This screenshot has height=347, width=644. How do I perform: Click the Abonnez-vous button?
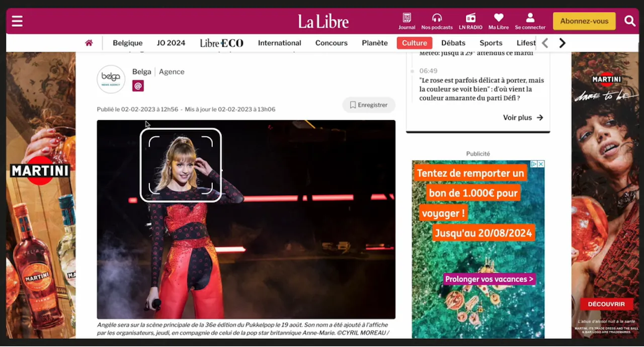tap(584, 21)
